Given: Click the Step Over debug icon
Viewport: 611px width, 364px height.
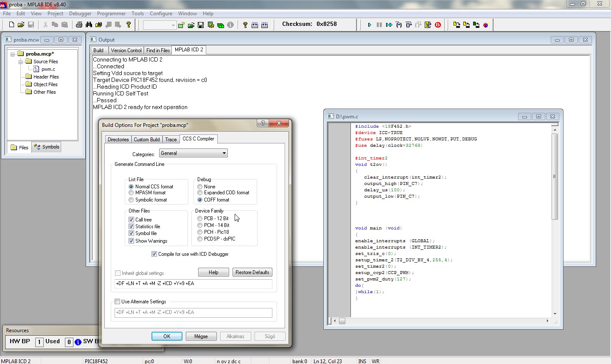Looking at the screenshot, I should (x=409, y=25).
